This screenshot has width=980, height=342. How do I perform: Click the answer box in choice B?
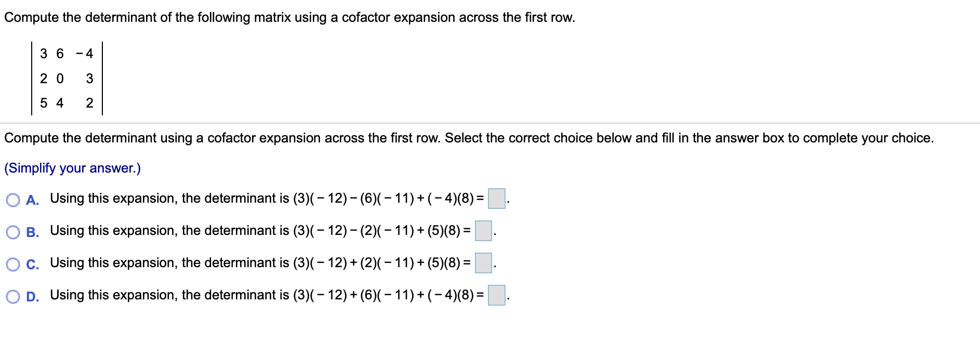[x=484, y=231]
